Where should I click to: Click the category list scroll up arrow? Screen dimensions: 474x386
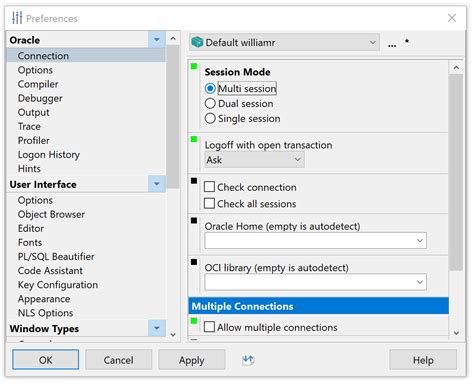[x=173, y=38]
